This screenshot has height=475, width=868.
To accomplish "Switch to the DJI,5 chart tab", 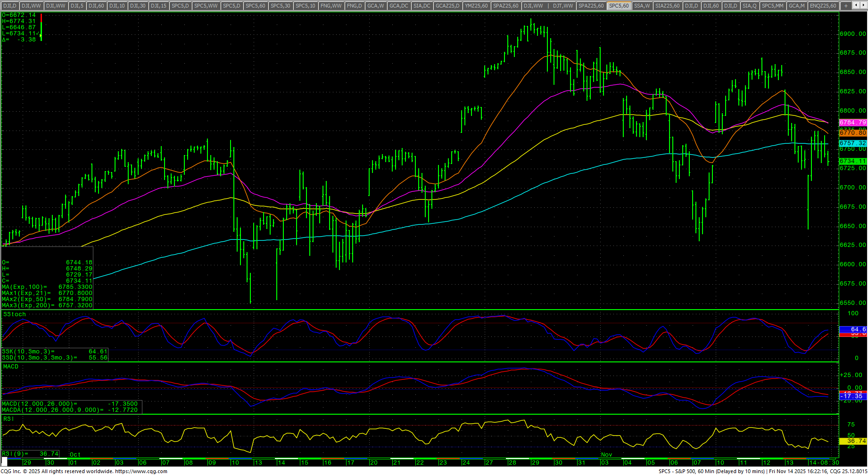I will (77, 6).
